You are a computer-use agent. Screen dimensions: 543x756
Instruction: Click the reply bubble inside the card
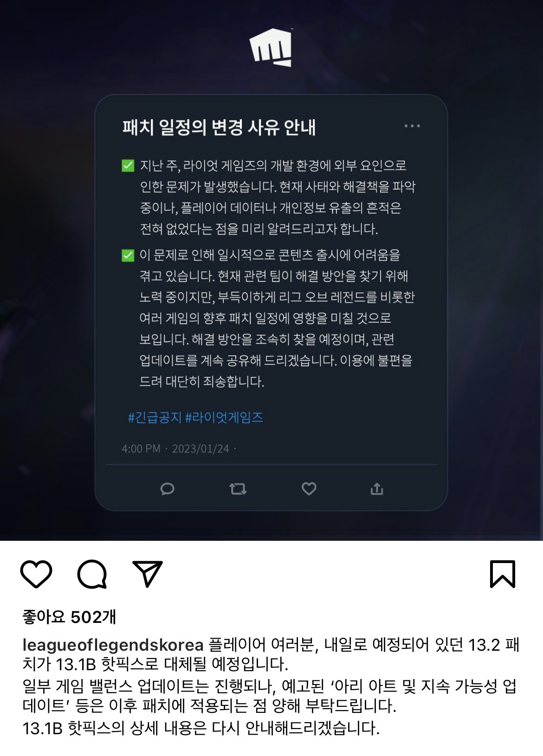[x=167, y=489]
